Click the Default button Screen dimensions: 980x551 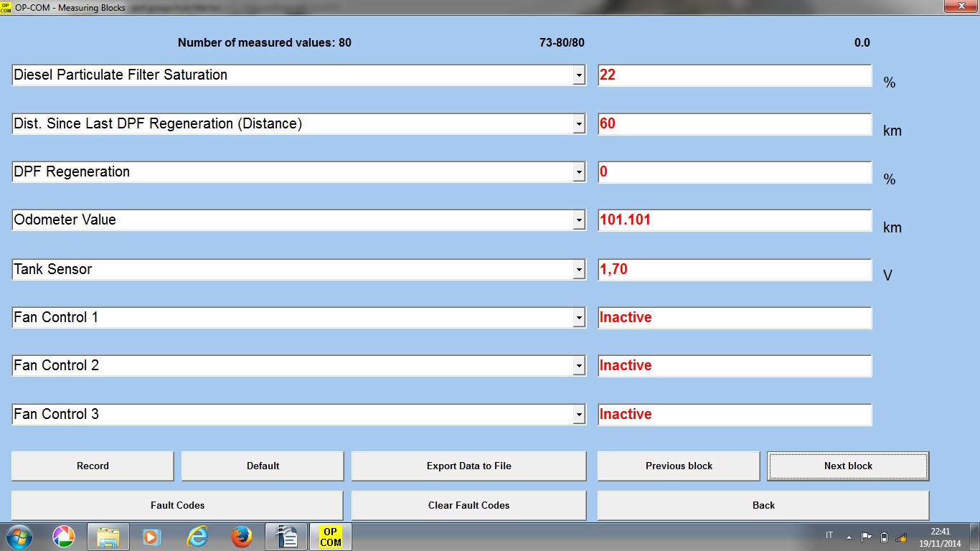click(x=263, y=466)
